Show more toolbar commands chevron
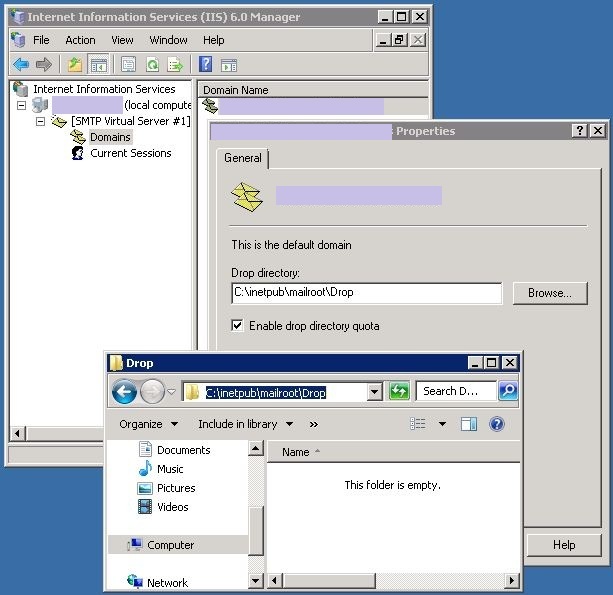Viewport: 613px width, 595px height. (x=314, y=424)
